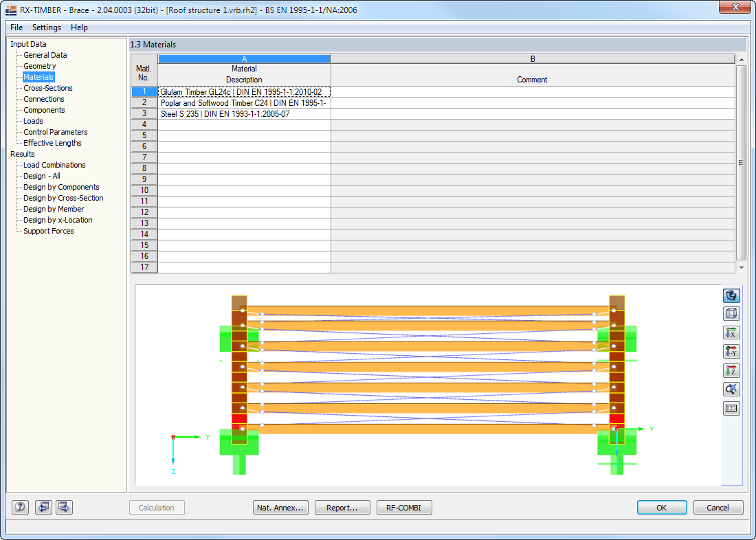
Task: Click the Cancel button
Action: [x=718, y=508]
